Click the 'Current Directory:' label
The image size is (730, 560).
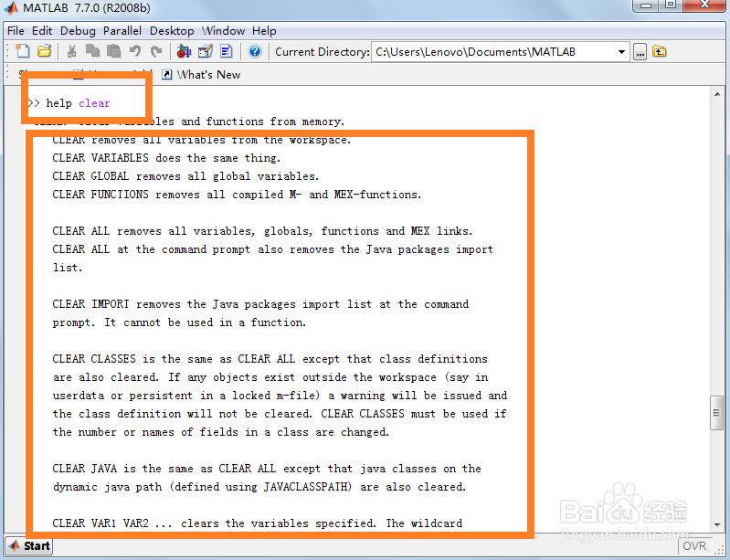tap(323, 52)
